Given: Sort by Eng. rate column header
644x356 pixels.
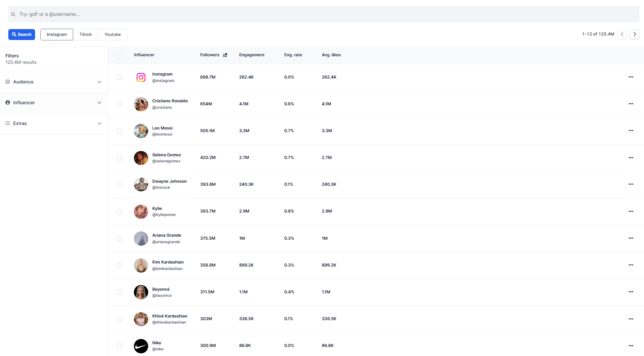Looking at the screenshot, I should point(293,55).
